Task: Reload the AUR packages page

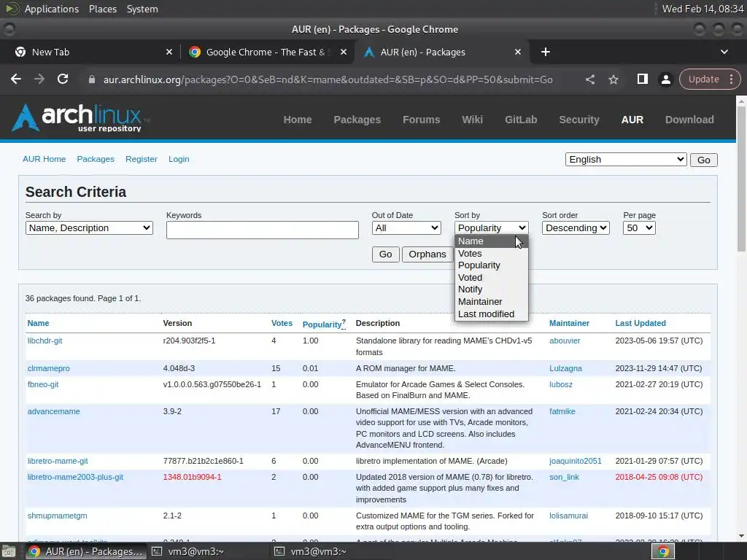Action: point(63,79)
